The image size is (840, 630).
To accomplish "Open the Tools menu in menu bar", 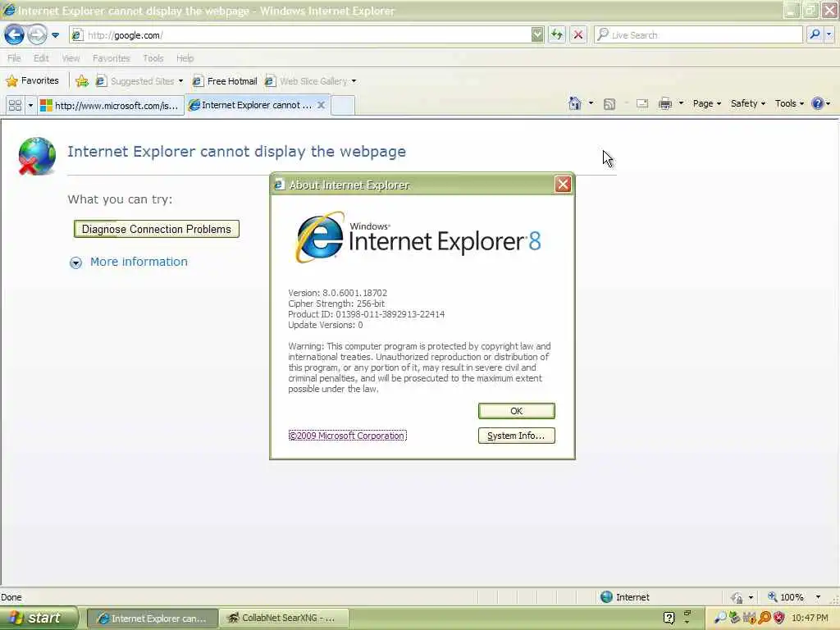I will [153, 58].
